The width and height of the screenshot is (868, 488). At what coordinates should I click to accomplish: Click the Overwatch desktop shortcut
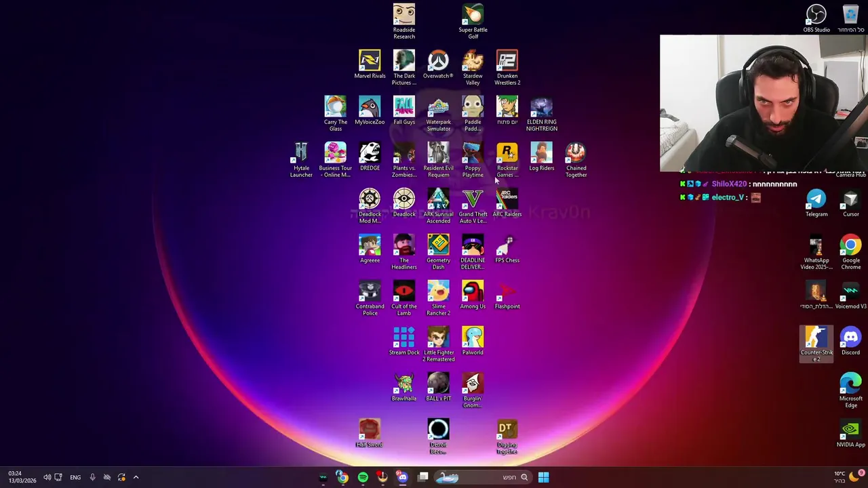click(x=438, y=64)
